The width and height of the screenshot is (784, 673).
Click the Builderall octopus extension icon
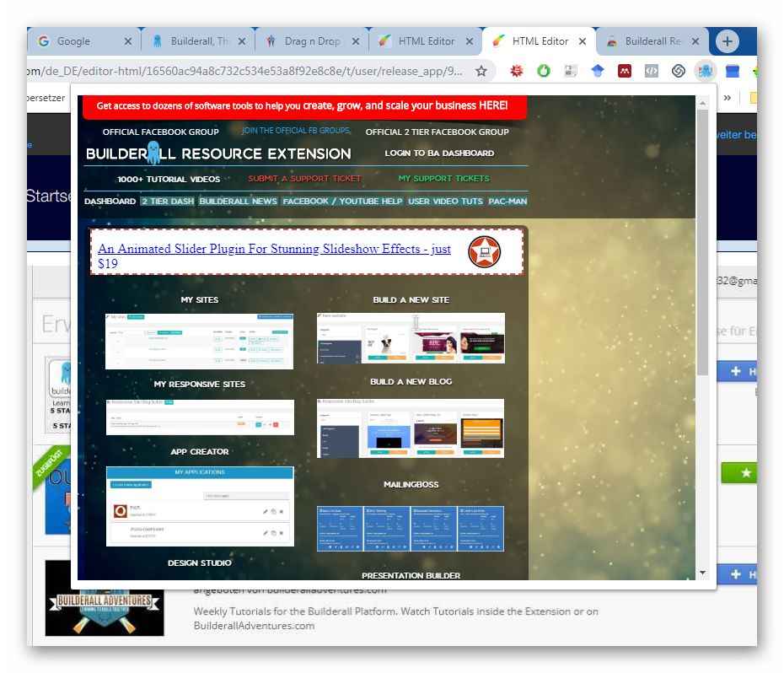(x=705, y=72)
